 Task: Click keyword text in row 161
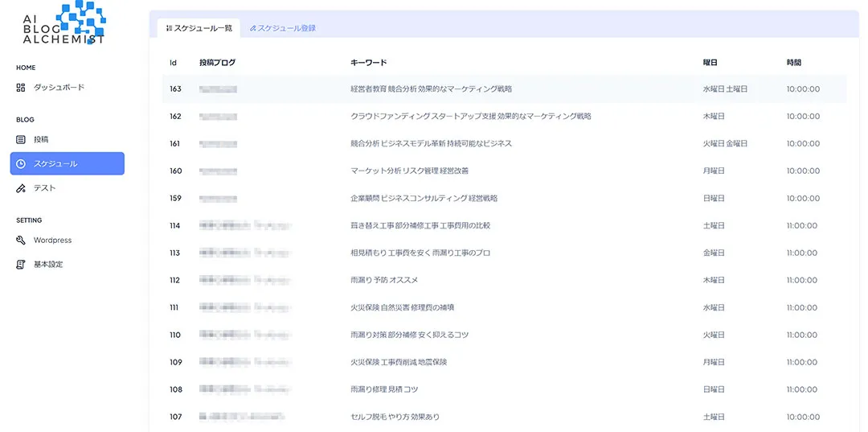coord(431,144)
